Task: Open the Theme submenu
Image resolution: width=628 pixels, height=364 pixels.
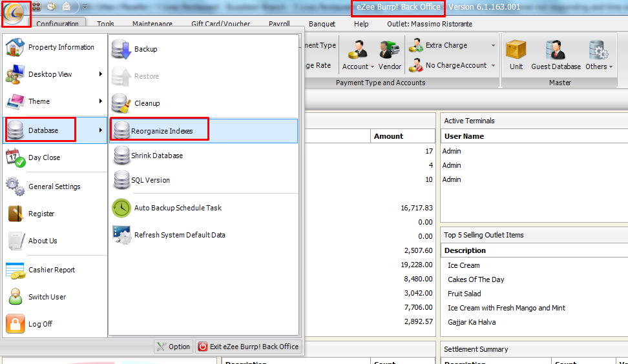Action: click(x=55, y=101)
